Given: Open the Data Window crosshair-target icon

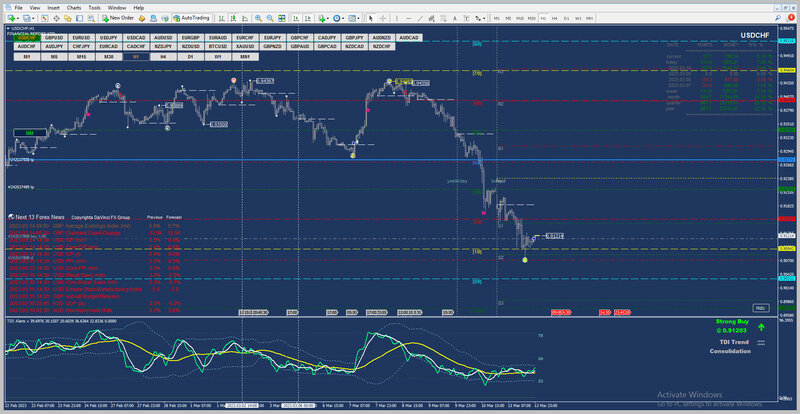Looking at the screenshot, I should pos(56,18).
